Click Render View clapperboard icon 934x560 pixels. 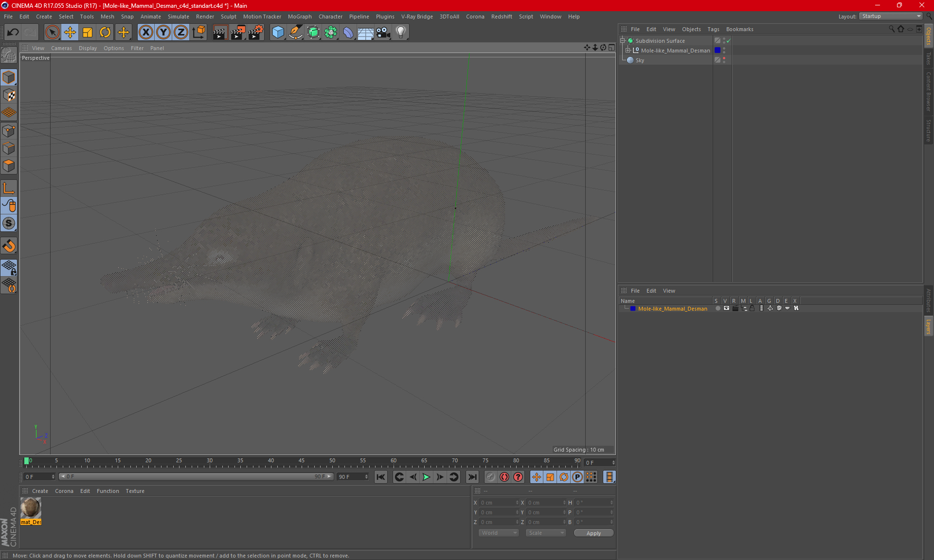point(220,32)
